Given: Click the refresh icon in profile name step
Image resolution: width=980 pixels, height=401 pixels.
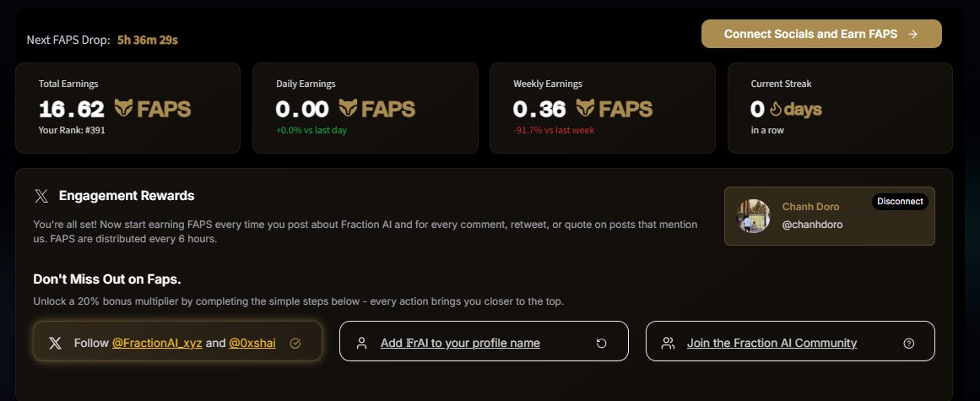Looking at the screenshot, I should point(601,343).
